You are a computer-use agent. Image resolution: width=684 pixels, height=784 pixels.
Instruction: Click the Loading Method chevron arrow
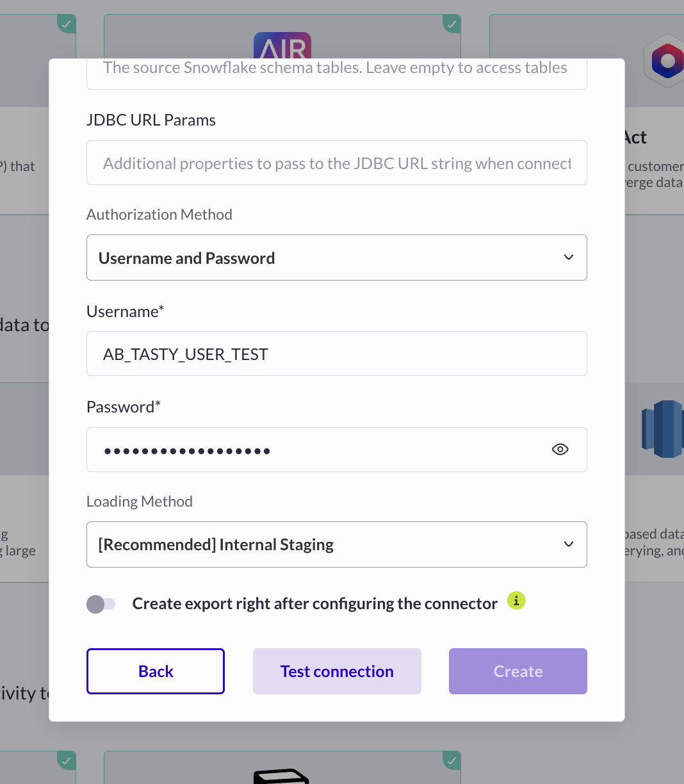[568, 544]
